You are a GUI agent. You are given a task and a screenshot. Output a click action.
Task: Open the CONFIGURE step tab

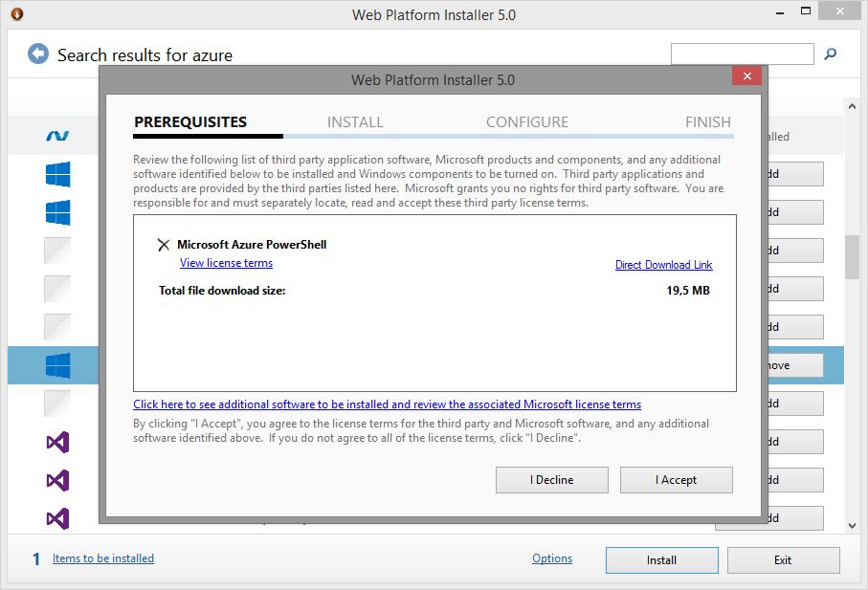point(527,122)
